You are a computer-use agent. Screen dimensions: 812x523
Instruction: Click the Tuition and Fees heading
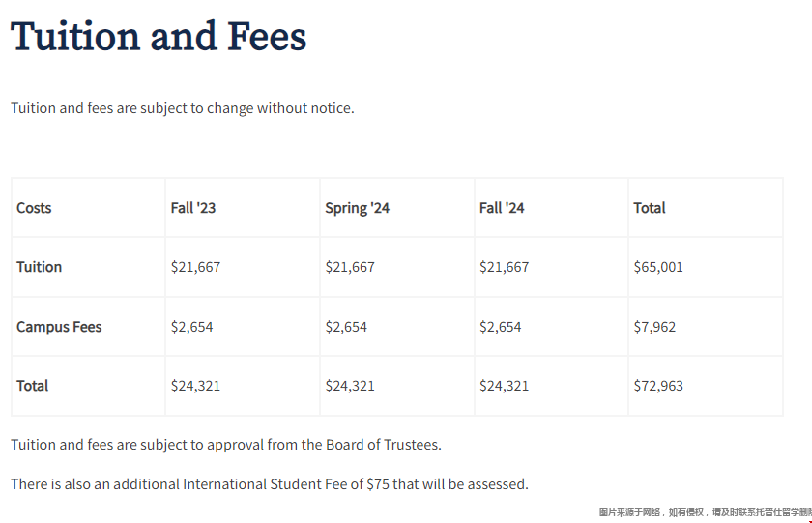(159, 36)
